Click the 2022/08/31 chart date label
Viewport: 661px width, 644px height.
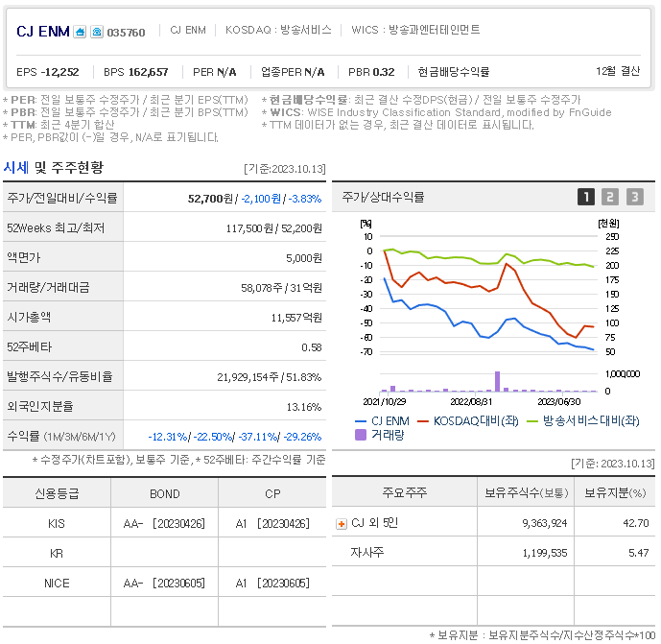tap(471, 402)
